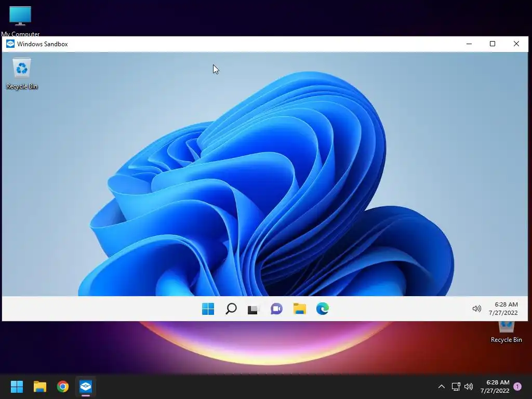Image resolution: width=532 pixels, height=399 pixels.
Task: Click the Windows Sandbox host taskbar button
Action: point(86,387)
